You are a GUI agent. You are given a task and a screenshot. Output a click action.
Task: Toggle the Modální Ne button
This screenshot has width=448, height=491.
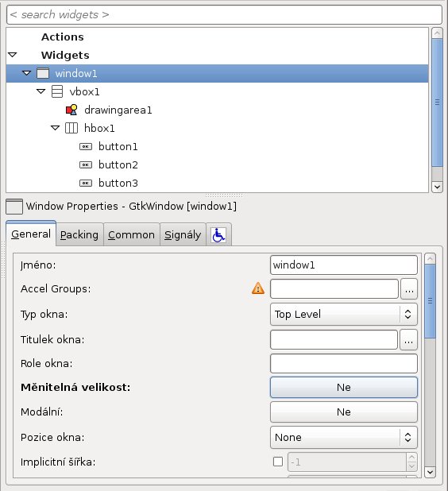pos(344,412)
